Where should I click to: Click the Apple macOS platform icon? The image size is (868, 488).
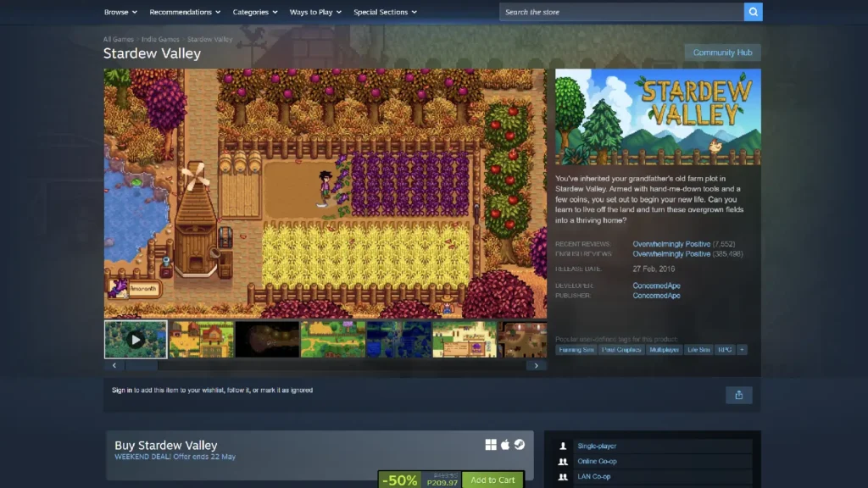[505, 444]
